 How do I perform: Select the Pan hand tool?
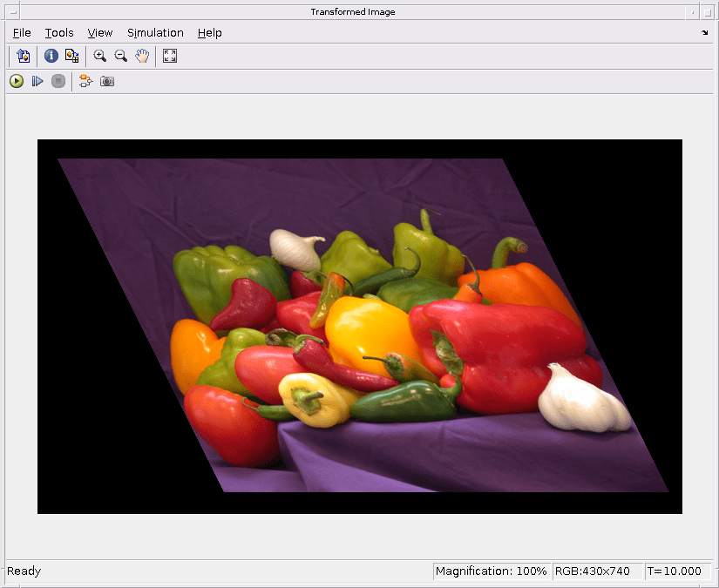[142, 56]
